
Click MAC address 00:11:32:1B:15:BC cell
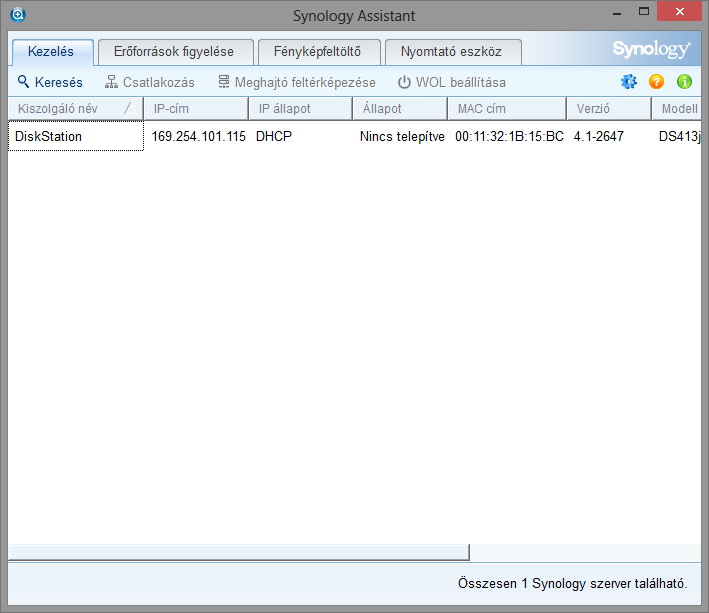click(x=509, y=136)
